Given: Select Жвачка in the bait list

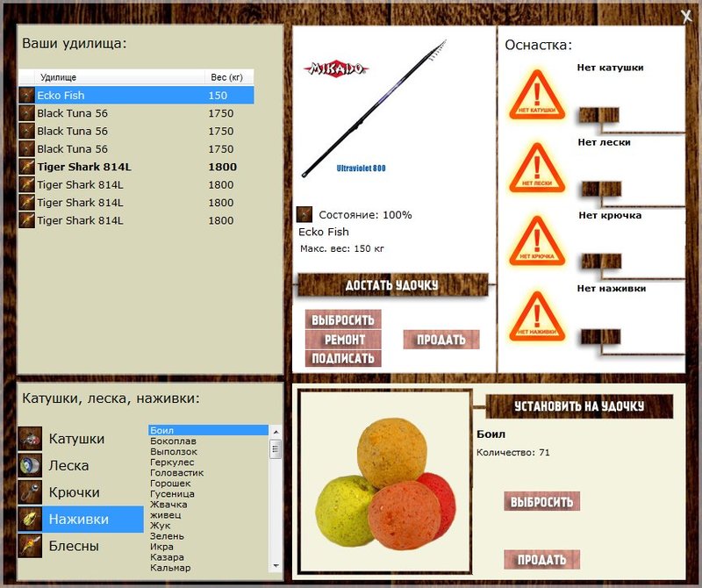Looking at the screenshot, I should click(x=208, y=505).
